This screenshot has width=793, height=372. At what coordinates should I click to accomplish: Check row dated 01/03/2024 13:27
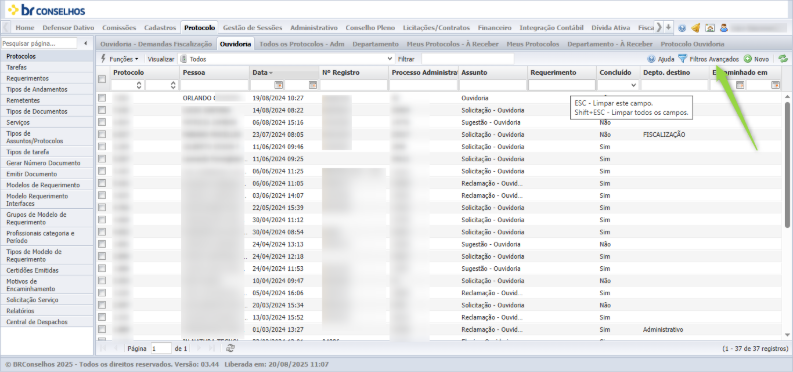pos(102,329)
